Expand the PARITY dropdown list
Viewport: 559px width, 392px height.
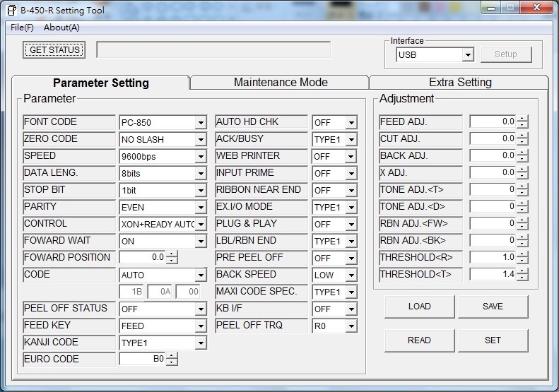click(x=201, y=208)
